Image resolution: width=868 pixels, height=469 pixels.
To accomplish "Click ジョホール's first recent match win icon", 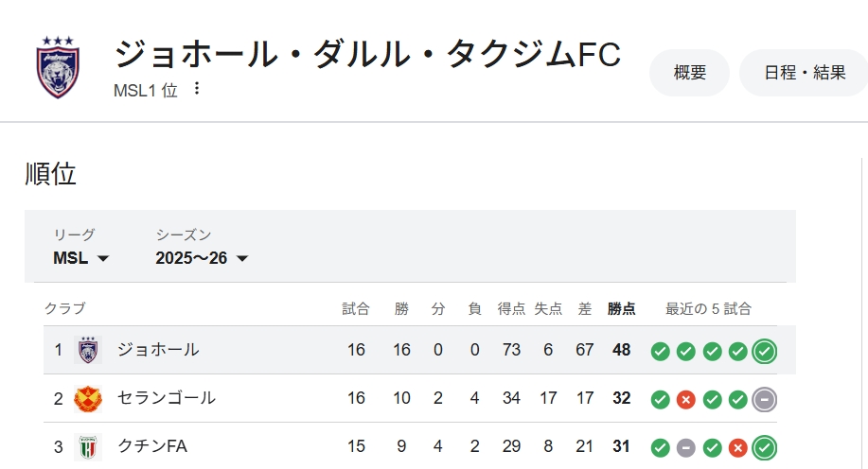I will (660, 352).
